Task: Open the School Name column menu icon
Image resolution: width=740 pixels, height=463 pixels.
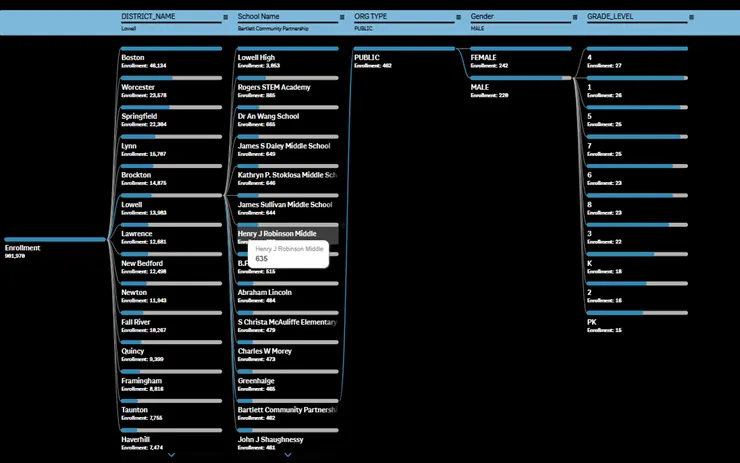Action: pos(342,17)
